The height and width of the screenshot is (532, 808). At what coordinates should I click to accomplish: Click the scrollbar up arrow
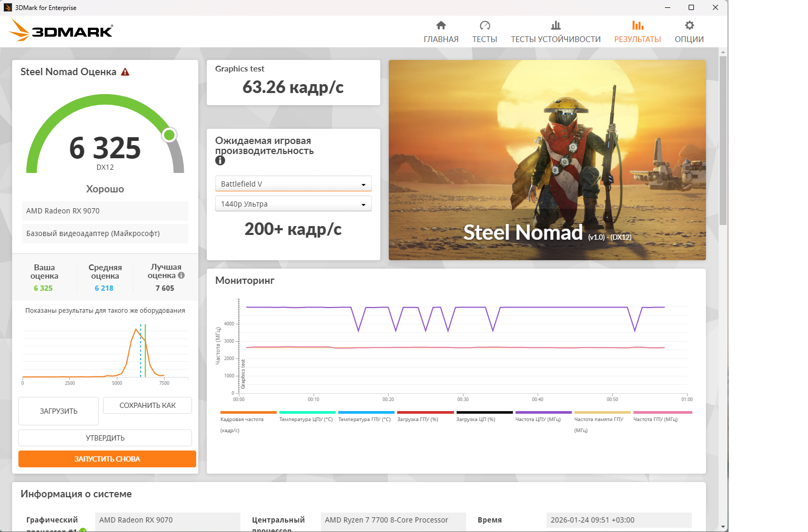pos(723,52)
